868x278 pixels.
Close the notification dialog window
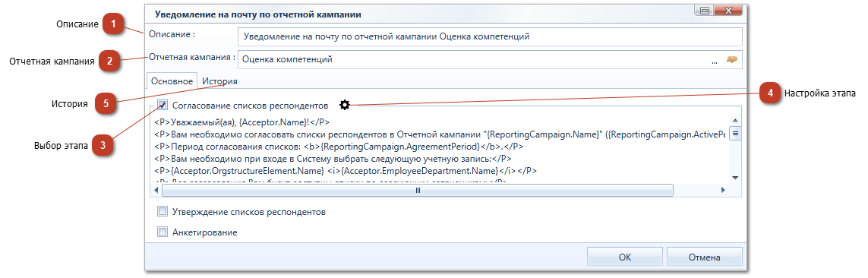coord(728,10)
